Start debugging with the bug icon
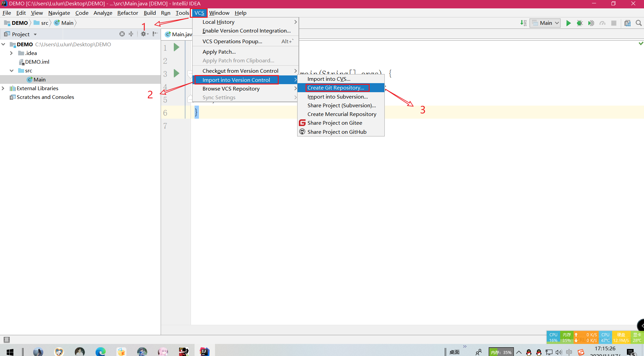This screenshot has height=356, width=644. point(580,23)
